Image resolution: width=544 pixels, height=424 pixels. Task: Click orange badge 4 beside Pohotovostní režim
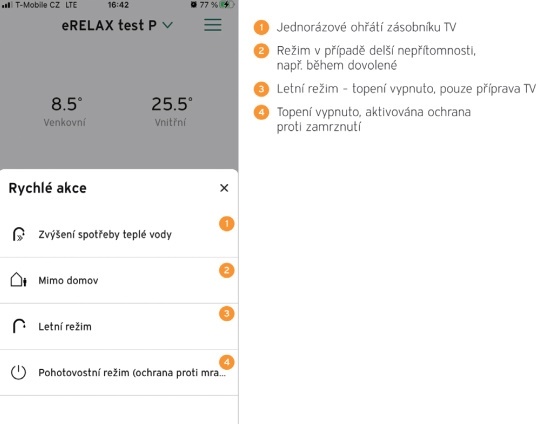pos(227,362)
